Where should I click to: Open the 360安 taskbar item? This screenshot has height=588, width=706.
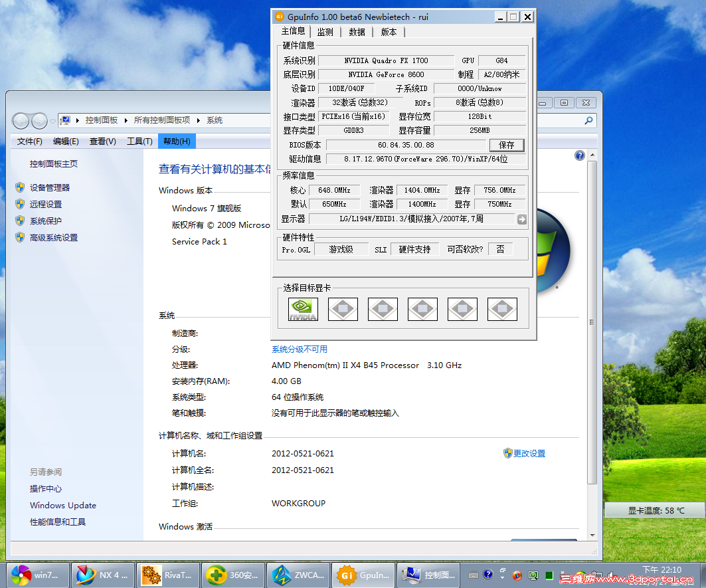coord(232,575)
